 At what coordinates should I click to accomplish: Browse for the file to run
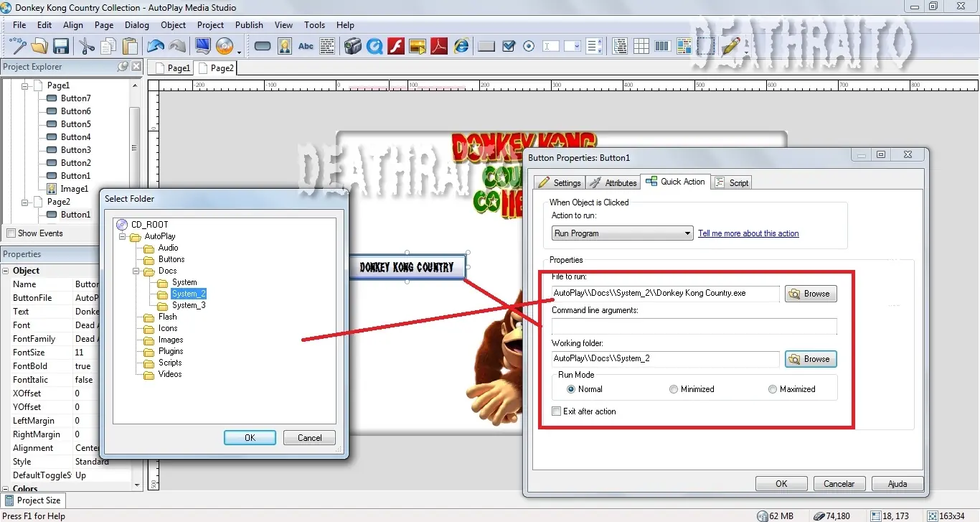[811, 293]
